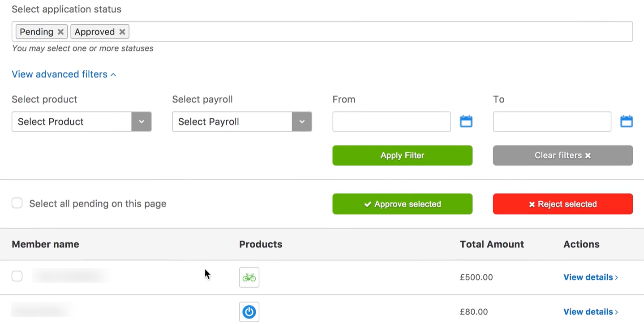This screenshot has width=644, height=324.
Task: Click into the From date field
Action: (391, 122)
